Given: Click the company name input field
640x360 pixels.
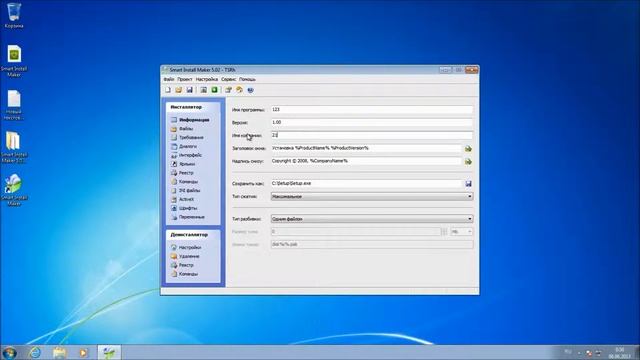Looking at the screenshot, I should point(372,135).
